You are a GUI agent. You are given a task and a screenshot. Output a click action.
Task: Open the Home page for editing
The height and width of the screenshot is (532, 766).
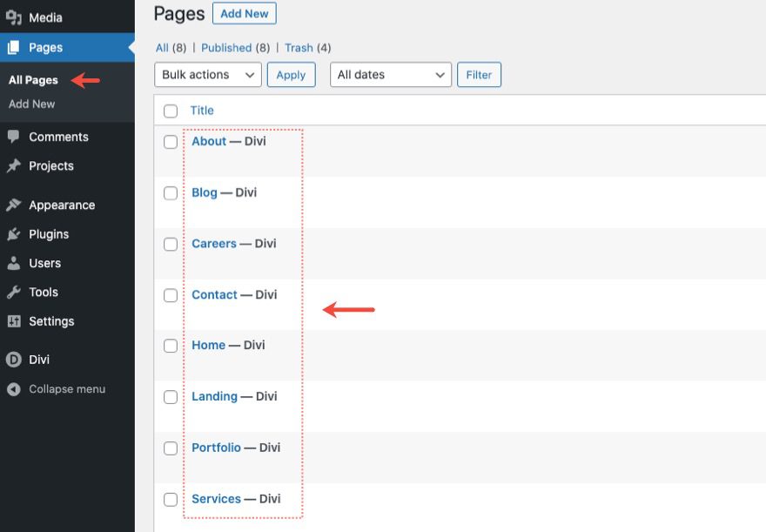coord(208,345)
